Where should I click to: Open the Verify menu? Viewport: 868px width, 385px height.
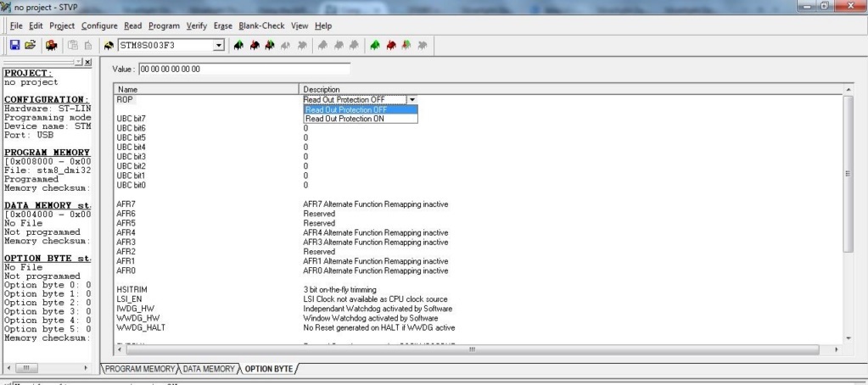(x=197, y=25)
